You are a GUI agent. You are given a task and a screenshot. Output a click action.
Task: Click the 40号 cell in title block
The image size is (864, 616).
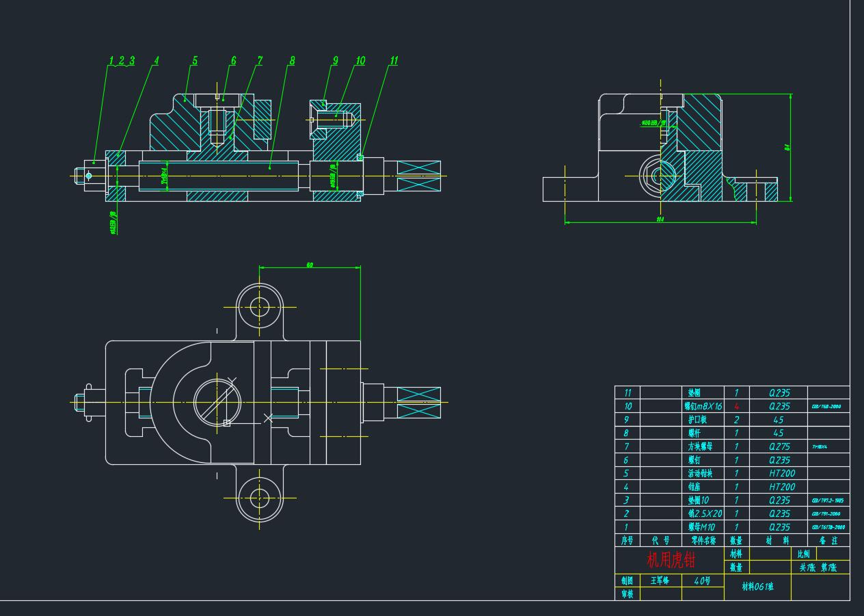point(702,580)
